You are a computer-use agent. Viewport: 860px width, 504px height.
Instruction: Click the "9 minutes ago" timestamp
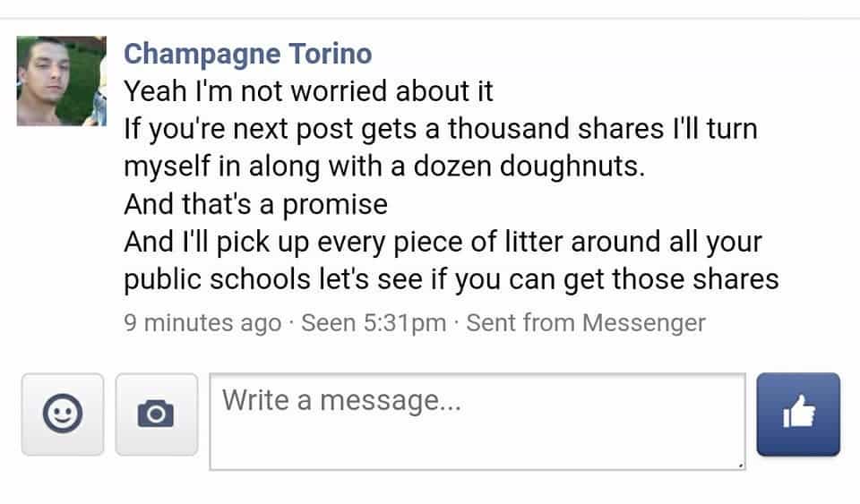(202, 323)
